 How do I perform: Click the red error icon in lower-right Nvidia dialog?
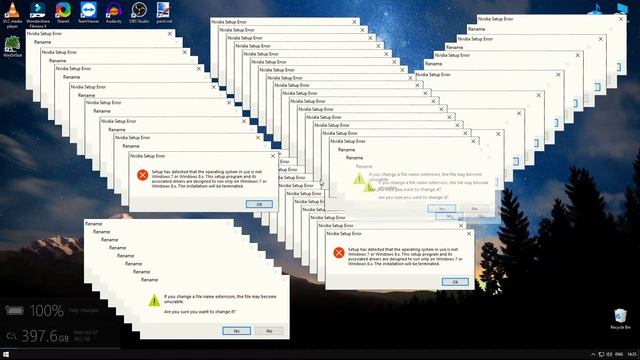(339, 253)
